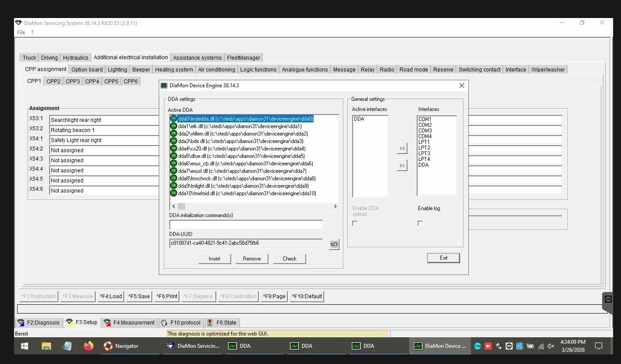Click OK status icon for dda2\stillem.dll
Screen dimensions: 621x364
tap(174, 134)
